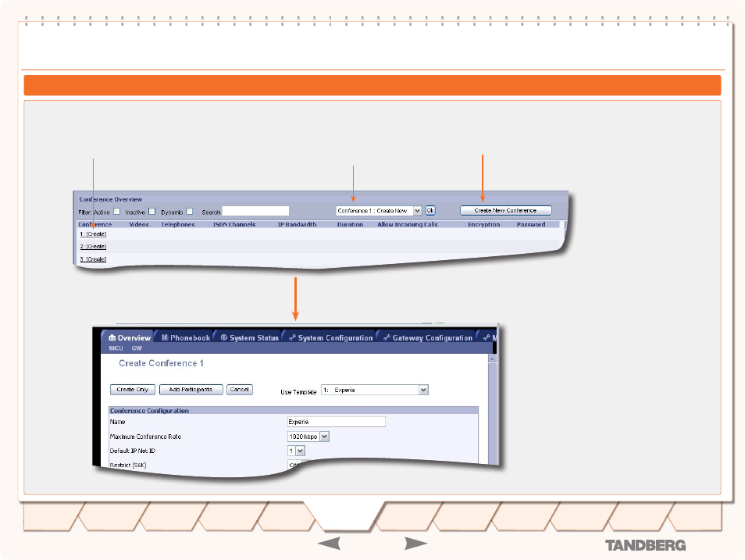The image size is (745, 560).
Task: Click the Allow Incoming Calls column header
Action: (408, 224)
